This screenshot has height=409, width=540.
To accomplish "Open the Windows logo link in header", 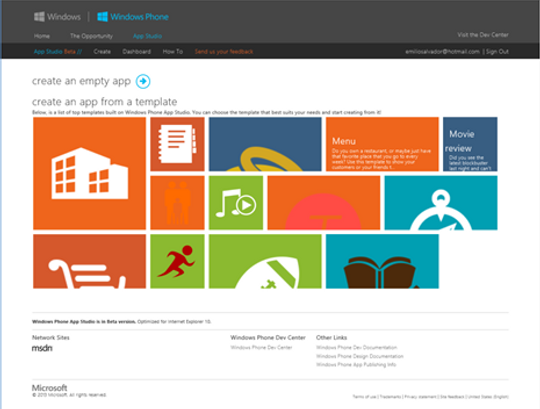I will (x=57, y=17).
